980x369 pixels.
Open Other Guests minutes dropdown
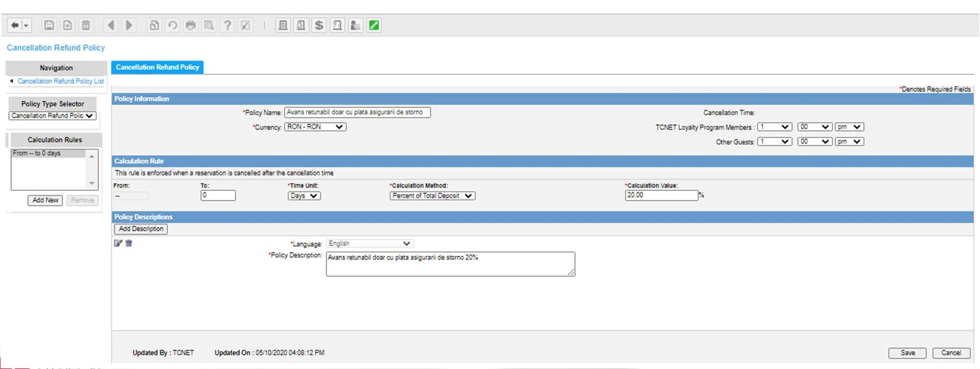[x=815, y=142]
